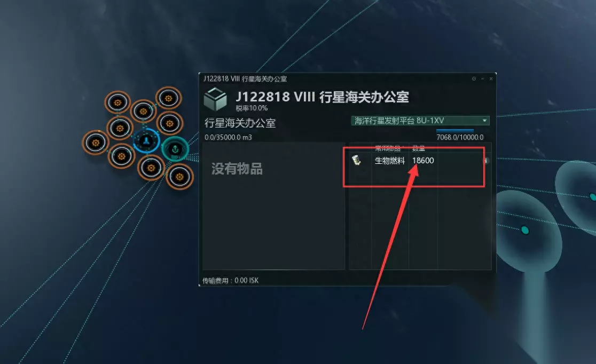This screenshot has width=596, height=364.
Task: Select the uppermost orange factory pin
Action: tap(168, 99)
